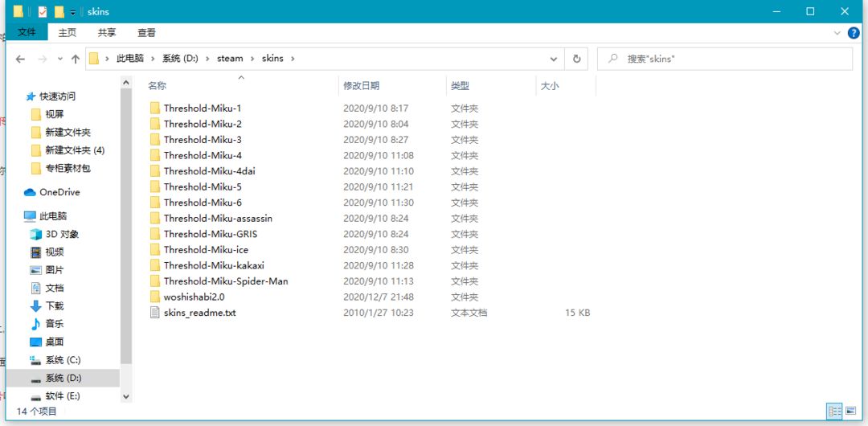Screen dimensions: 868x426
Task: Open the recent locations dropdown arrow
Action: pos(59,59)
